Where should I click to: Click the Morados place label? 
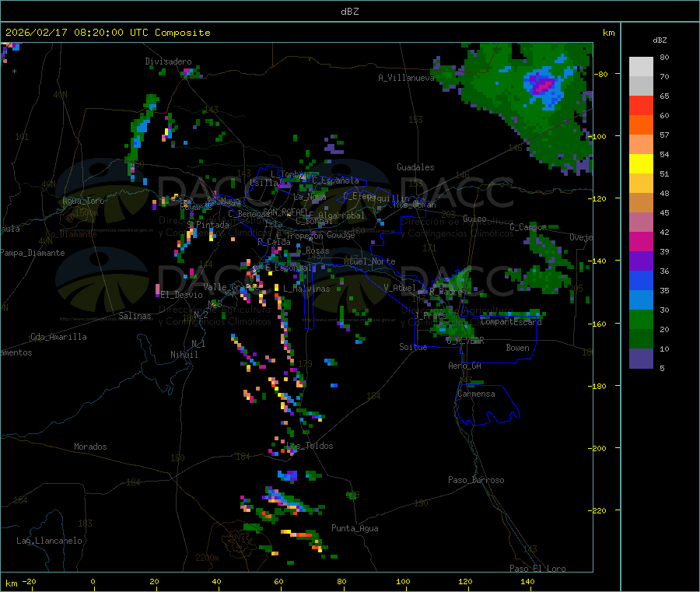90,447
